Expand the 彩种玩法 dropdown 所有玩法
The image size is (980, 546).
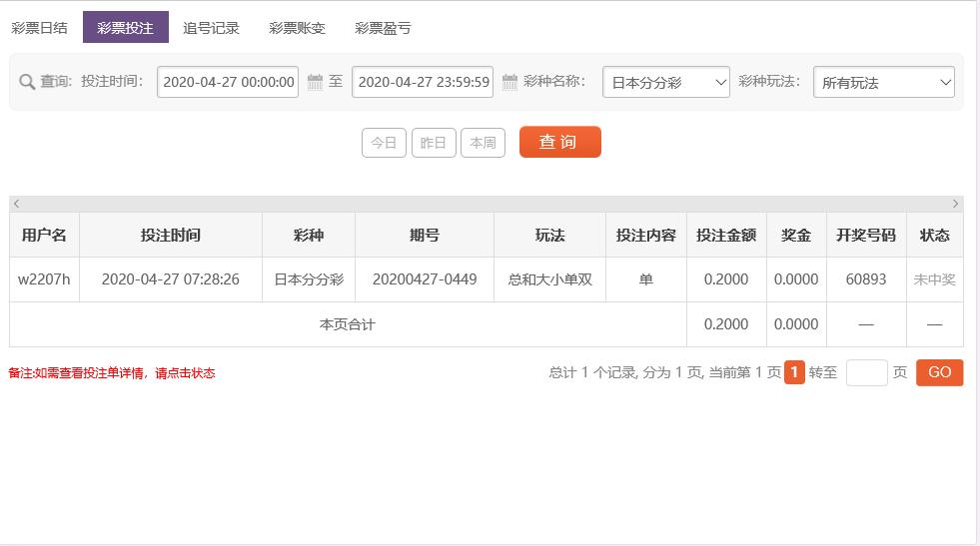click(884, 82)
